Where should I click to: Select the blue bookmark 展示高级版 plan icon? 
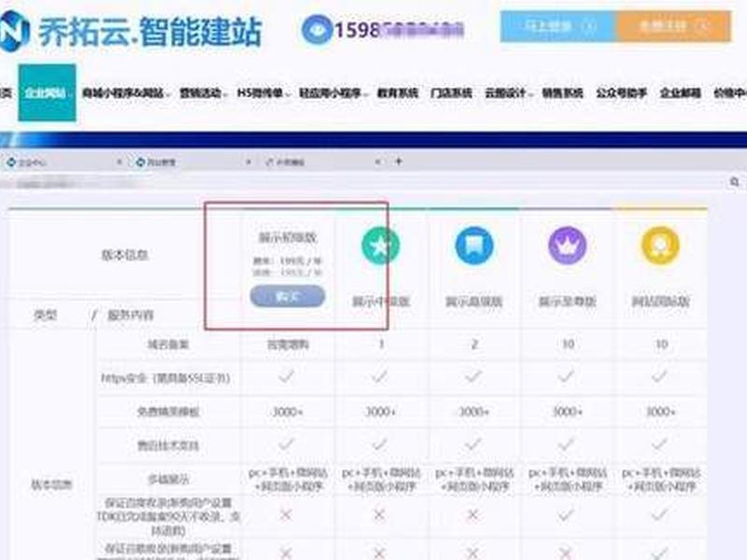[x=474, y=245]
